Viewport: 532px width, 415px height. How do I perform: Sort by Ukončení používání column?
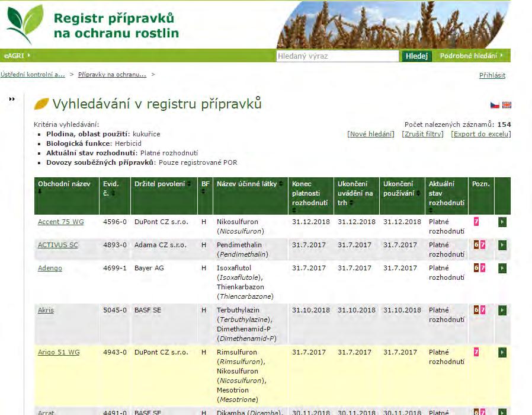[x=418, y=193]
